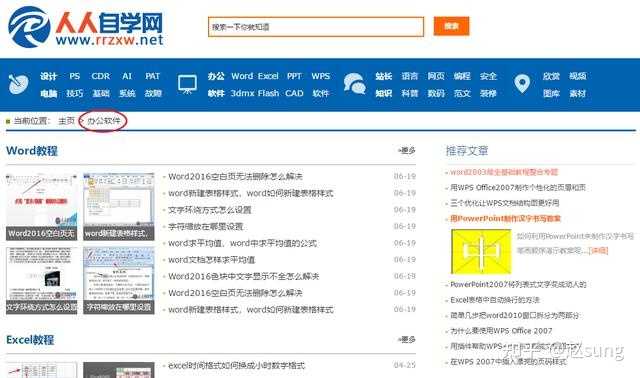Open the 基础 category in navigation
Image resolution: width=640 pixels, height=378 pixels.
pyautogui.click(x=100, y=93)
